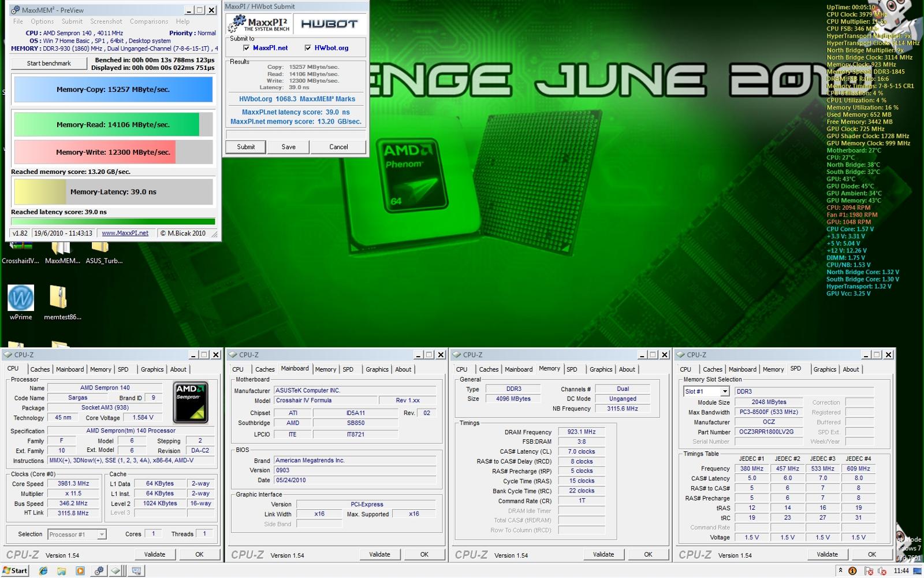Click the orange info tray icon
924x578 pixels.
click(852, 571)
